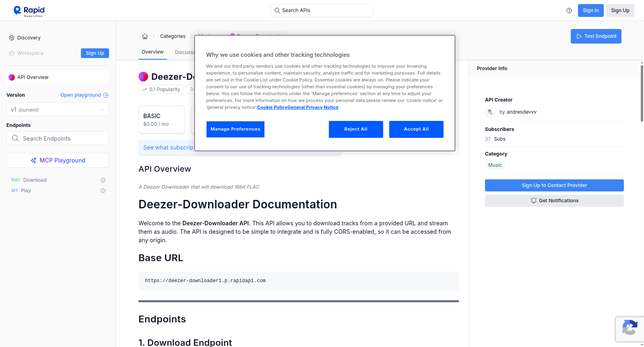Click the Deezer-Downloader API logo icon
The width and height of the screenshot is (644, 347).
coord(143,77)
